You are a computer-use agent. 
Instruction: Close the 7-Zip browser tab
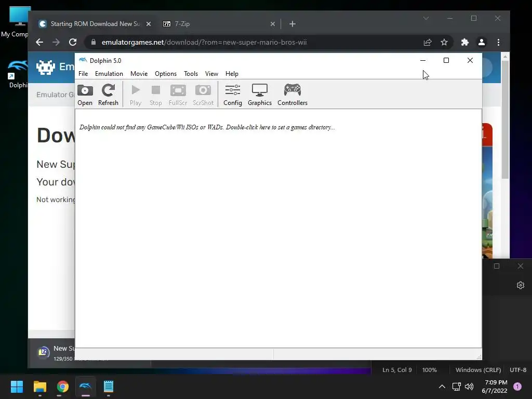(x=272, y=24)
